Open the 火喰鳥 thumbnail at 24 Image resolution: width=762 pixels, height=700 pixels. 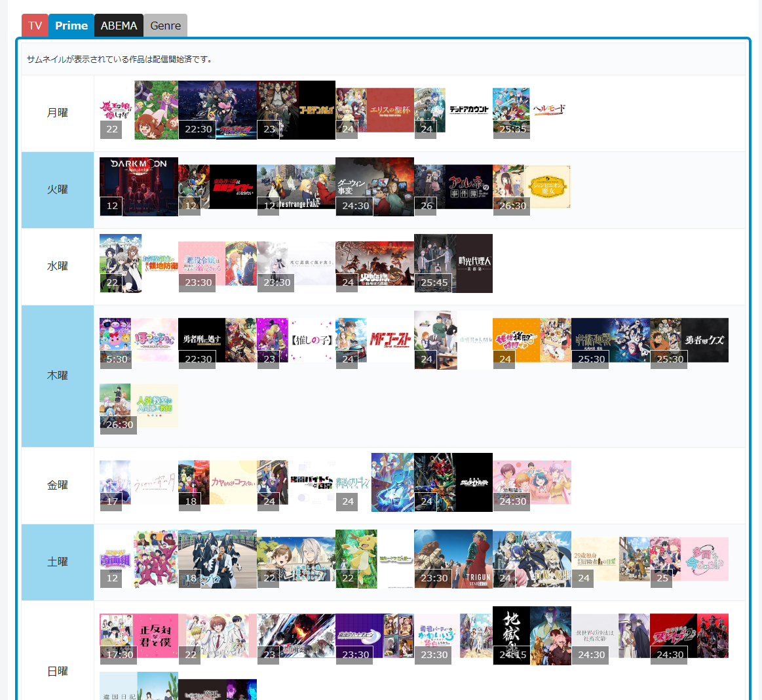(375, 263)
